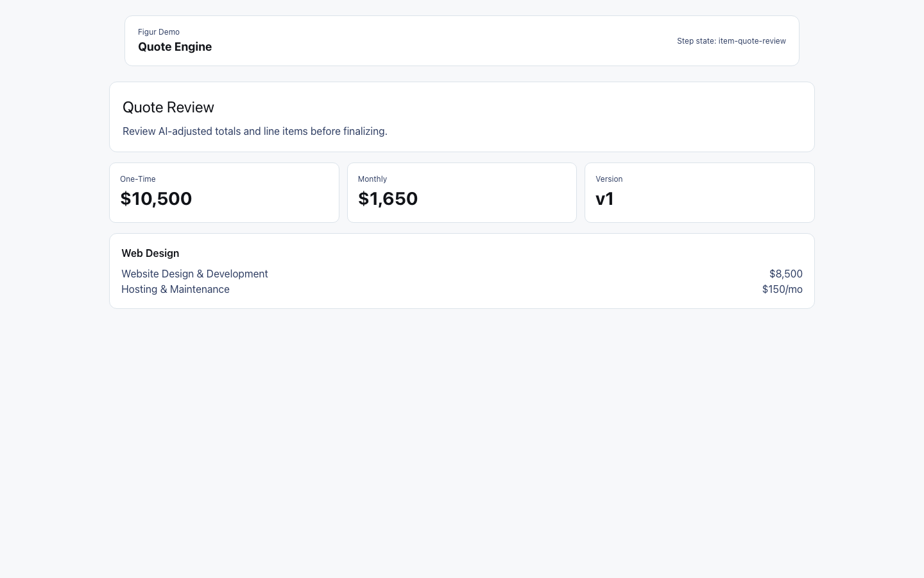Viewport: 924px width, 578px height.
Task: Click the $150/mo price
Action: pos(782,289)
